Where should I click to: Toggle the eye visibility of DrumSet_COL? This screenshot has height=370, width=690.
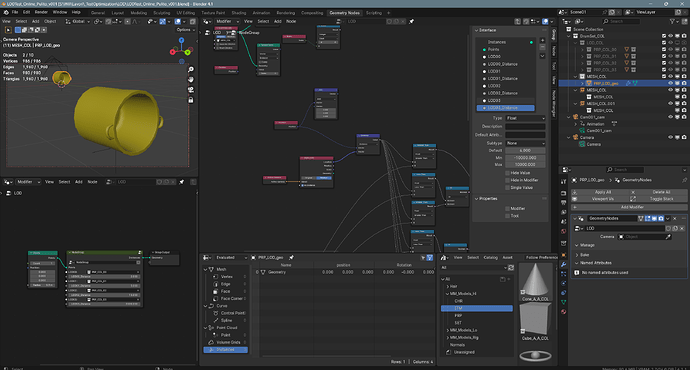[x=671, y=36]
